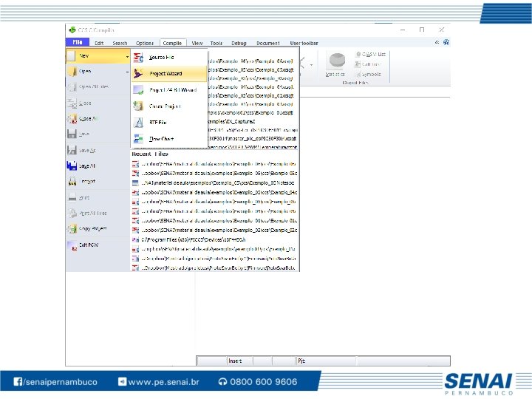Click the Save All label

pos(87,166)
